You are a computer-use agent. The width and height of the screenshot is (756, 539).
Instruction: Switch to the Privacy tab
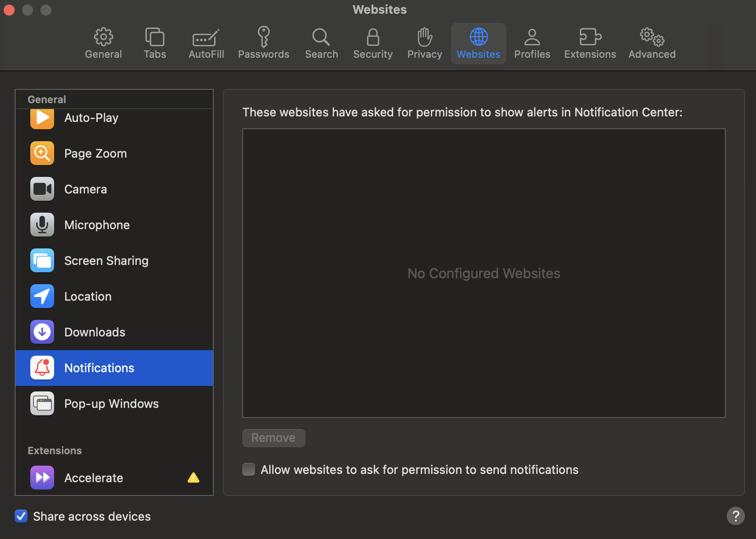click(424, 44)
